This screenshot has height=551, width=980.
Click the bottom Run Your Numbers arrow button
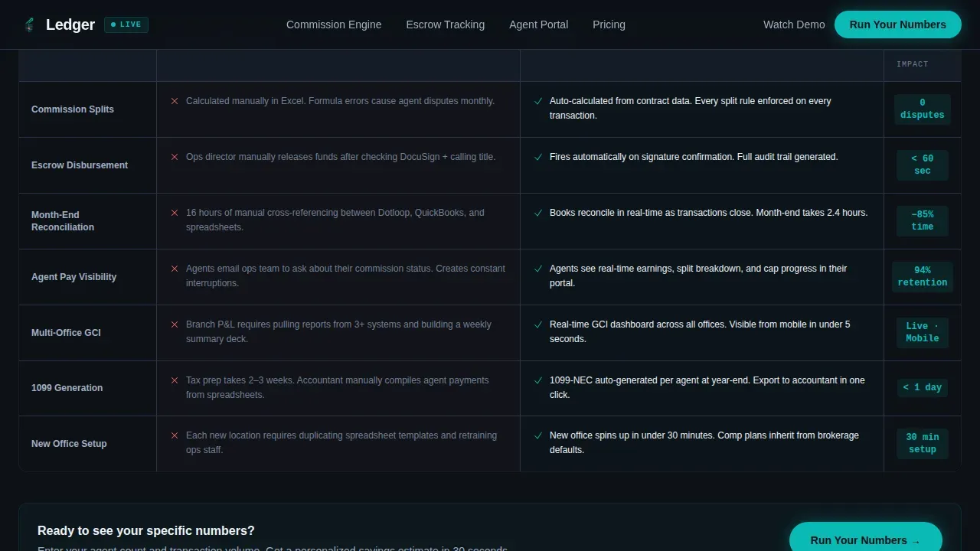click(x=866, y=540)
